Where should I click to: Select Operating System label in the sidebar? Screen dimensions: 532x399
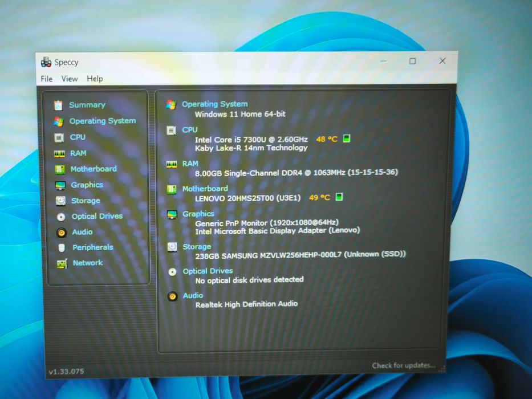coord(103,121)
